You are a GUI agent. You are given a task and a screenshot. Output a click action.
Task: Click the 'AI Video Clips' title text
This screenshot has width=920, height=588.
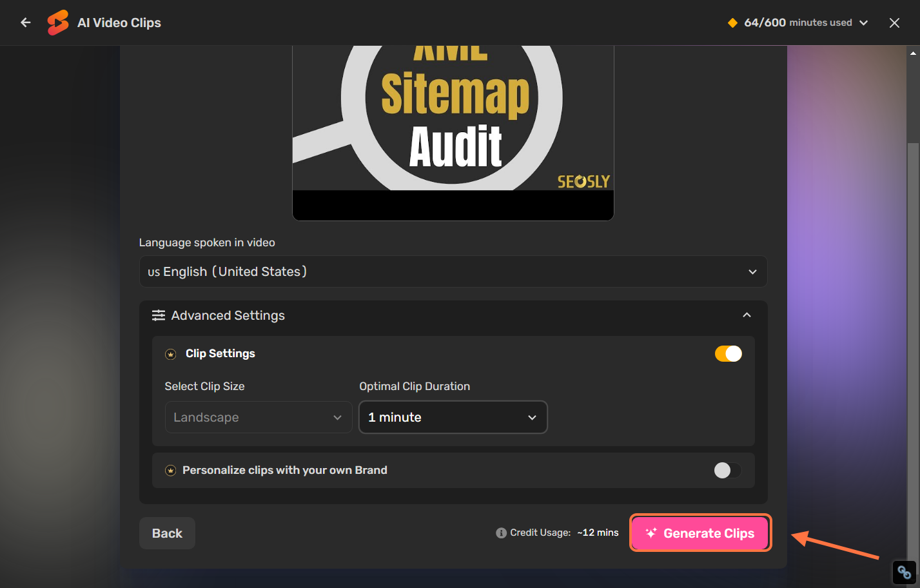click(x=119, y=23)
